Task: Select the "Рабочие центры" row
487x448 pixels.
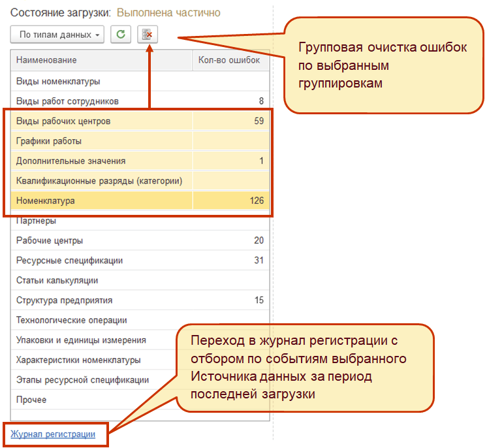Action: 140,240
